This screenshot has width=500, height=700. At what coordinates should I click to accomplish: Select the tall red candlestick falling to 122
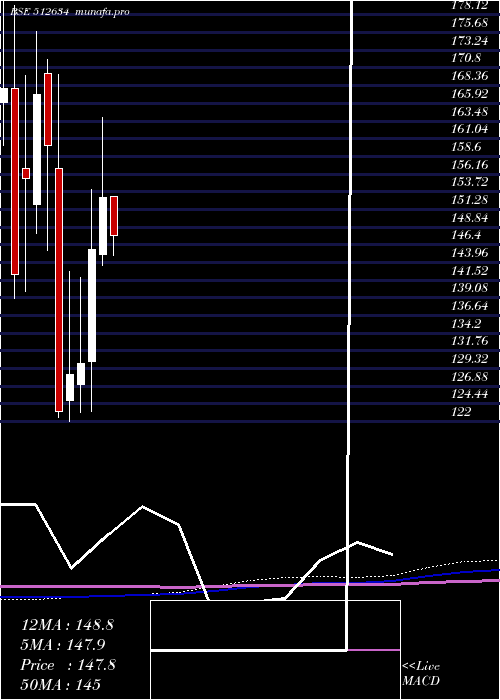[59, 290]
